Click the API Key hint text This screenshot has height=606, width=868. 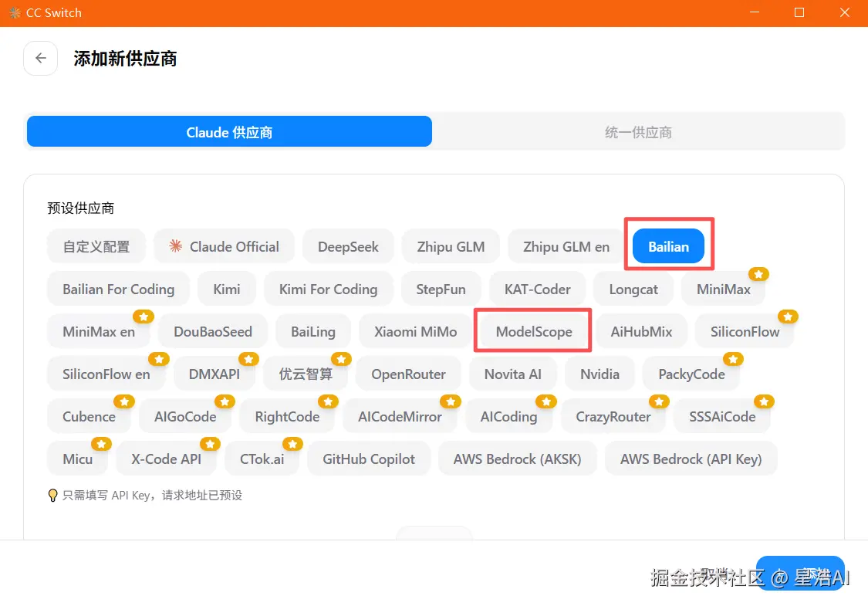coord(152,495)
